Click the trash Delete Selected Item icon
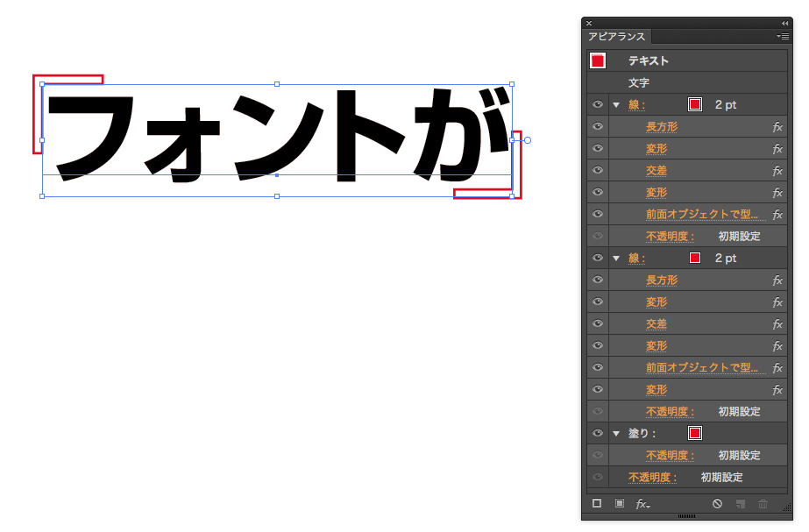The width and height of the screenshot is (809, 532). (763, 504)
